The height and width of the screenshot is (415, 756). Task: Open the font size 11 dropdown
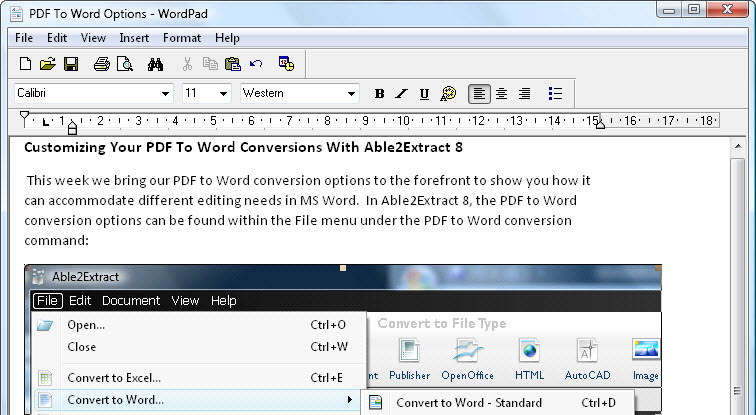pyautogui.click(x=223, y=94)
